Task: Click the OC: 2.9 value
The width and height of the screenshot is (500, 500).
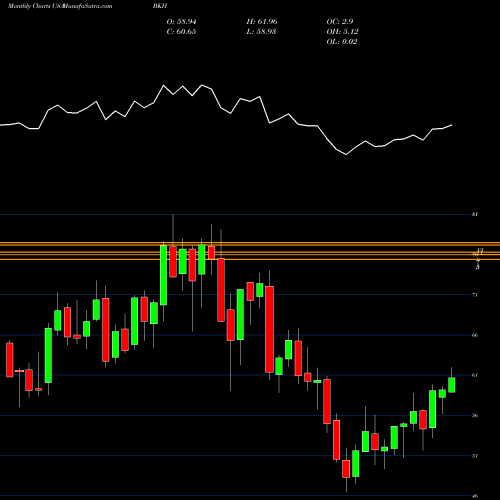Action: 340,21
